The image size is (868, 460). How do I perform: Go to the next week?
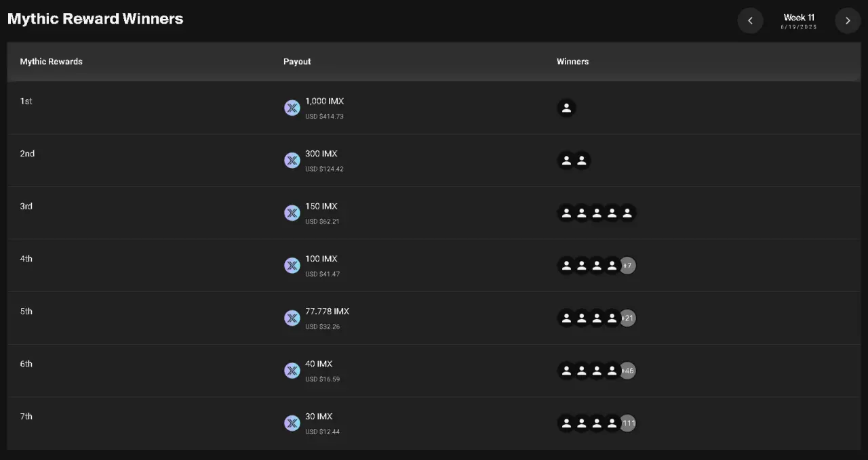point(848,20)
